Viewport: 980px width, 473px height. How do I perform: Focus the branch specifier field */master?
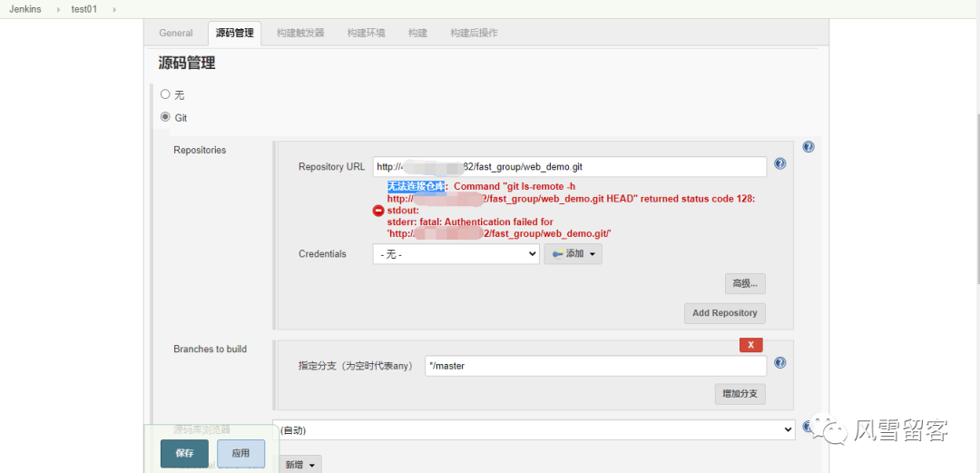(x=595, y=366)
